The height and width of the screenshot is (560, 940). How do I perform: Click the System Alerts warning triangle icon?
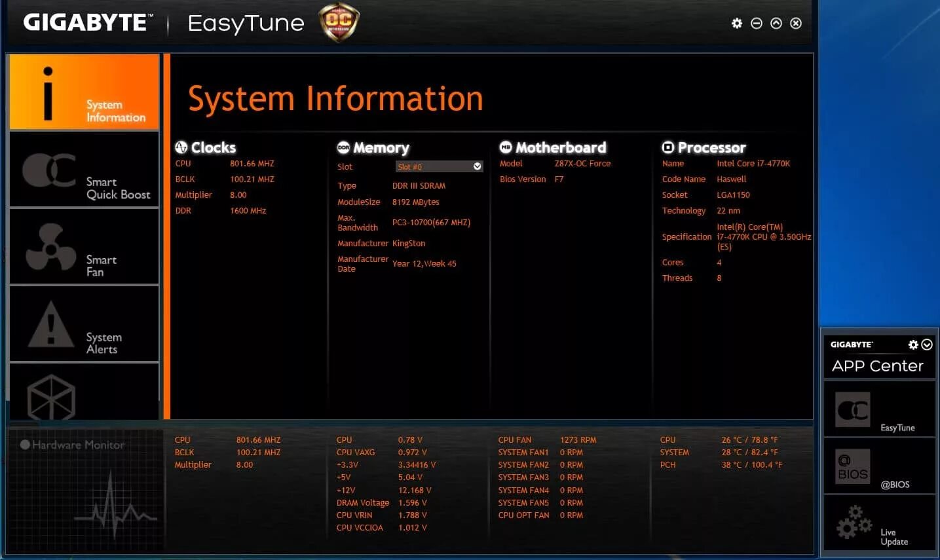[51, 324]
